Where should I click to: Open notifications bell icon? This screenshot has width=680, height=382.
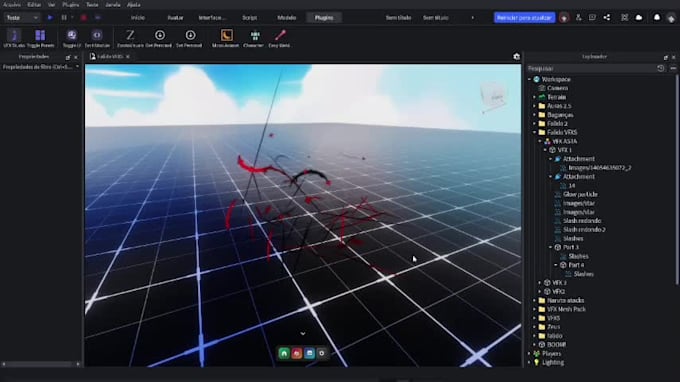657,17
